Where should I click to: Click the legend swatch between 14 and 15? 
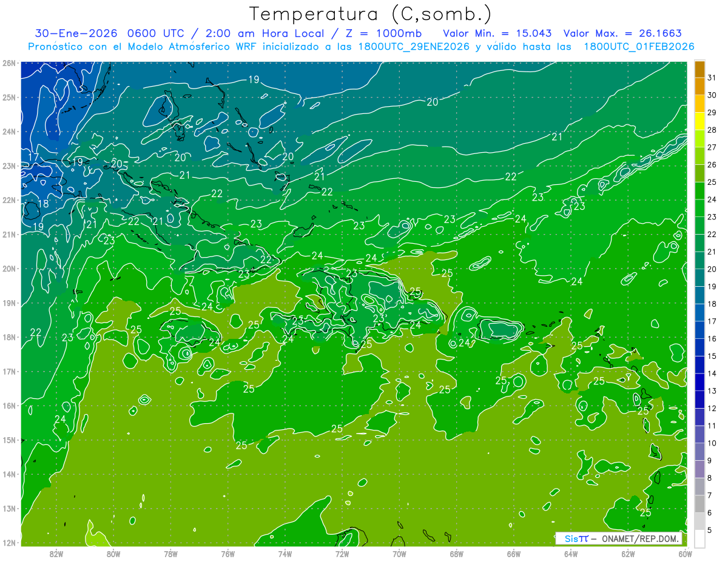coord(699,365)
